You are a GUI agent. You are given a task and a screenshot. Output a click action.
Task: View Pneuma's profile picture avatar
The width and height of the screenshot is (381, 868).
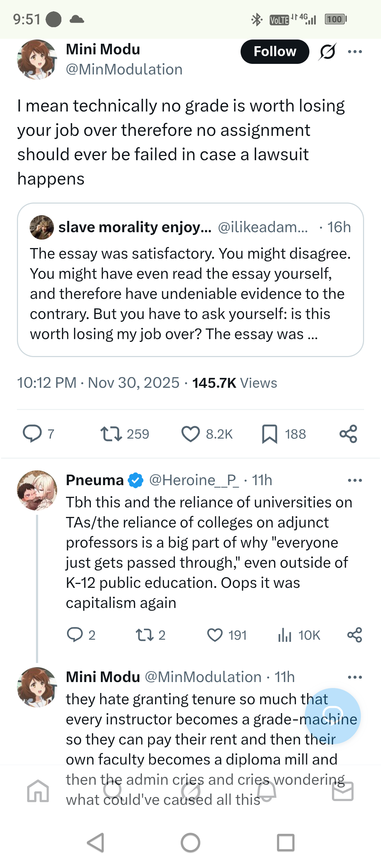point(37,490)
